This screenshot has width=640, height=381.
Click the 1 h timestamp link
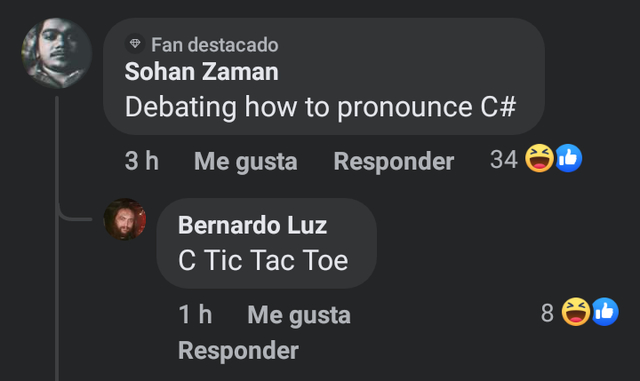click(195, 314)
